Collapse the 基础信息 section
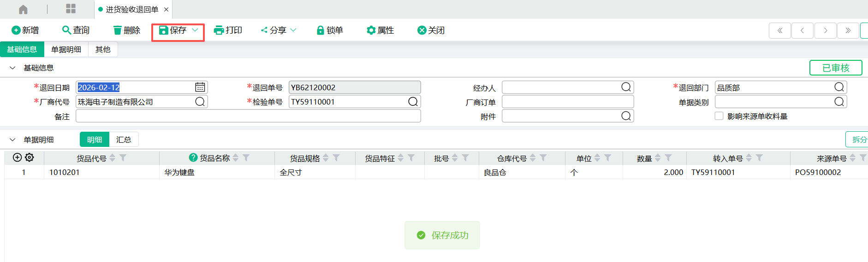This screenshot has height=262, width=868. point(12,68)
